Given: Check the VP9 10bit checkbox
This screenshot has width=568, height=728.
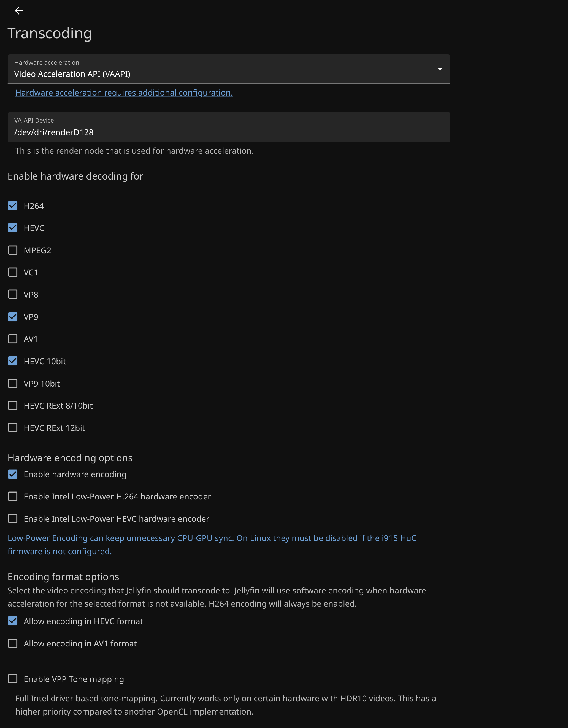Looking at the screenshot, I should pyautogui.click(x=13, y=383).
